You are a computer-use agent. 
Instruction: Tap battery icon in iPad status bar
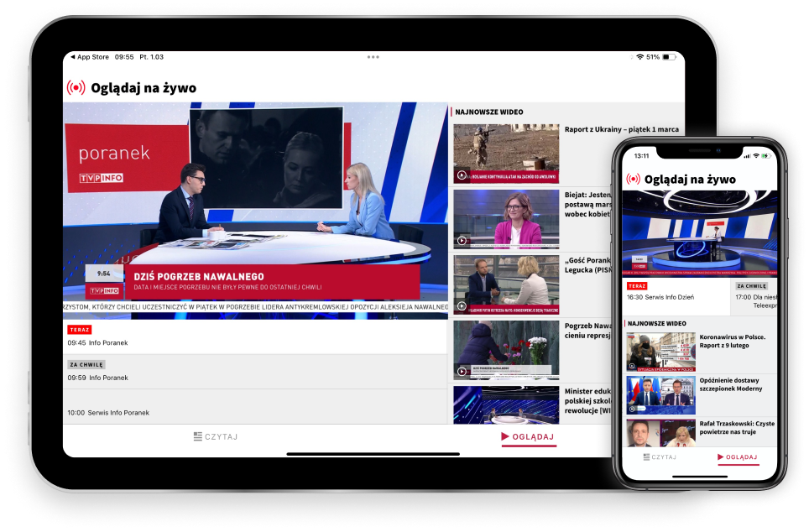click(669, 57)
